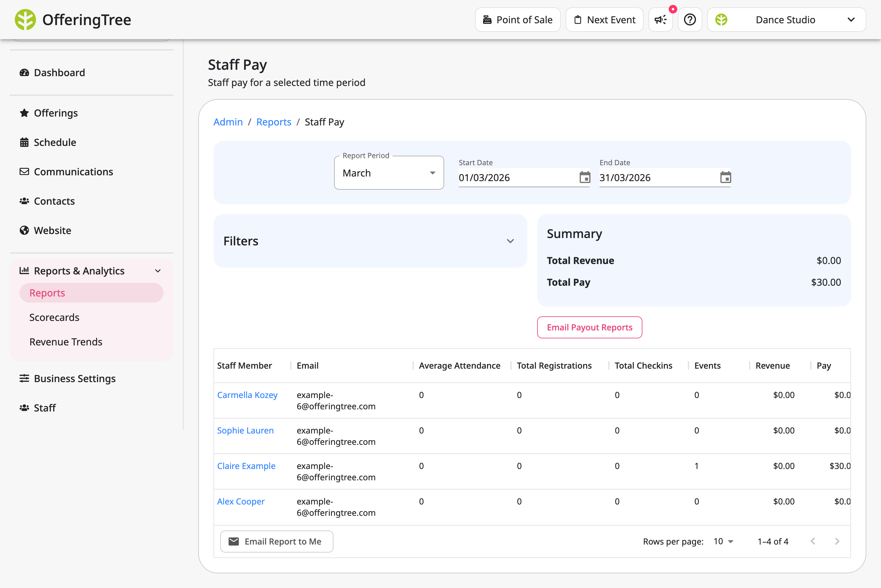The image size is (881, 588).
Task: Open the Start Date calendar picker icon
Action: [585, 177]
